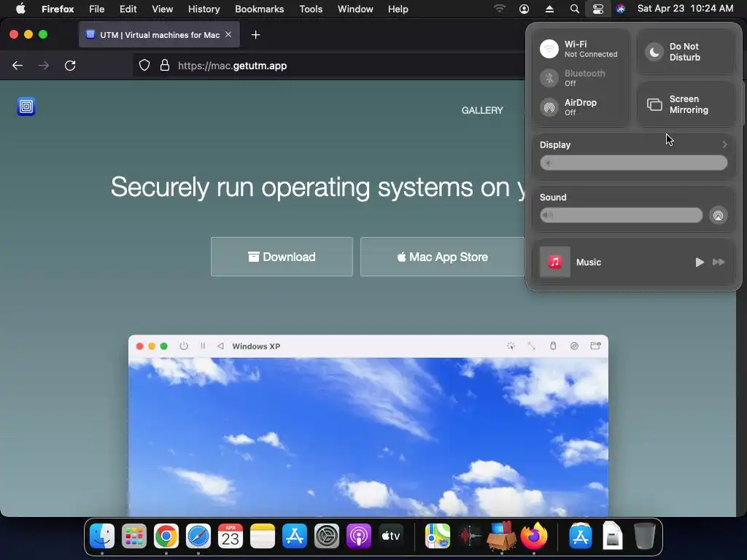Open Screen Mirroring options
Screen dimensions: 747x560
[x=686, y=104]
